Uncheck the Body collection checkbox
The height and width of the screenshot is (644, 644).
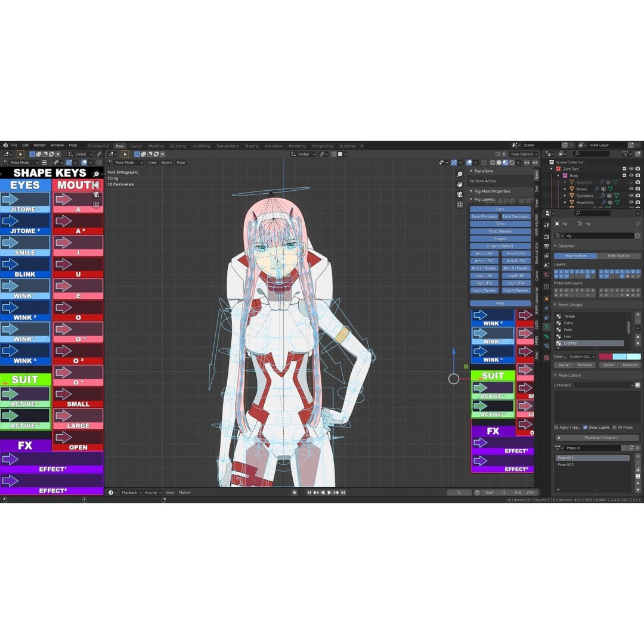click(625, 175)
